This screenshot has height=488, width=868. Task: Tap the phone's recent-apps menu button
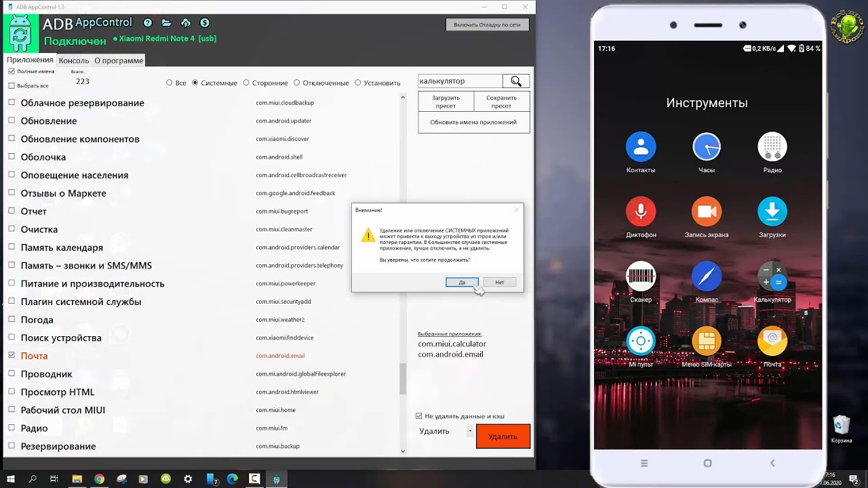click(644, 463)
